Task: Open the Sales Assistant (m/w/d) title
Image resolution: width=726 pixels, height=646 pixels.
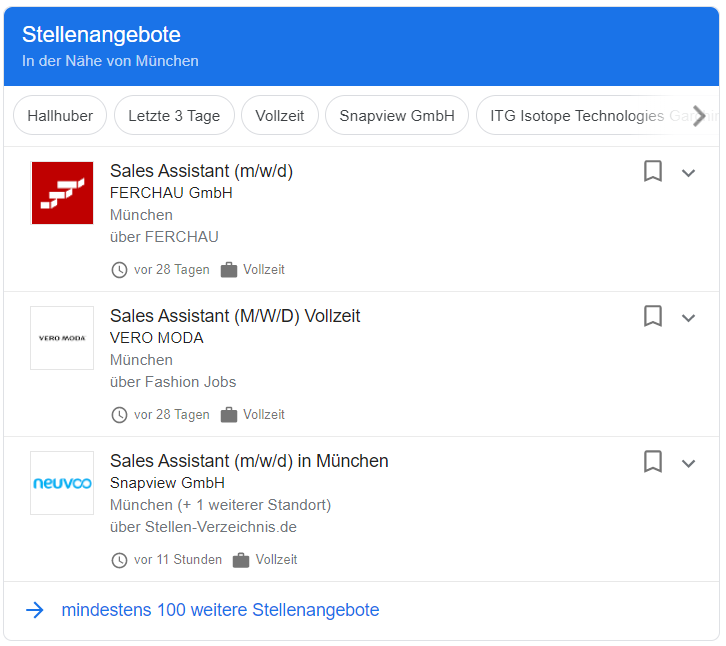Action: pyautogui.click(x=201, y=171)
